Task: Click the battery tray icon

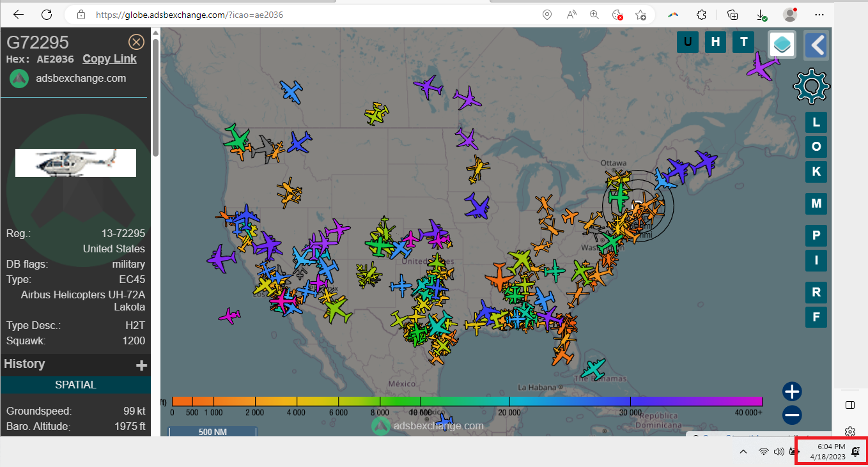Action: coord(794,452)
